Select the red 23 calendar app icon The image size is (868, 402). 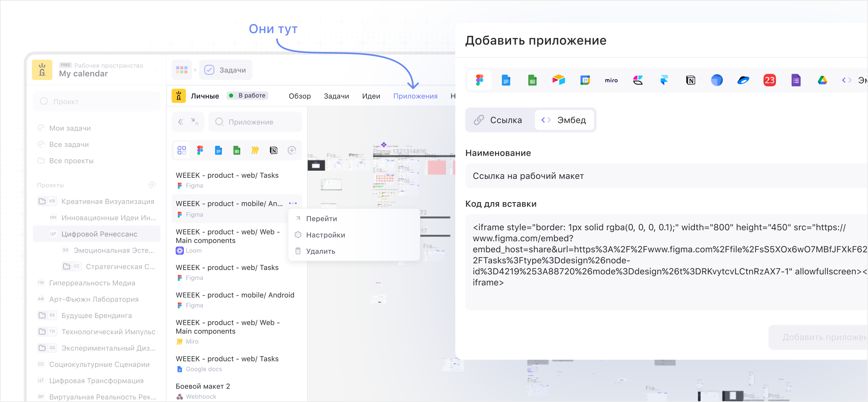[769, 80]
